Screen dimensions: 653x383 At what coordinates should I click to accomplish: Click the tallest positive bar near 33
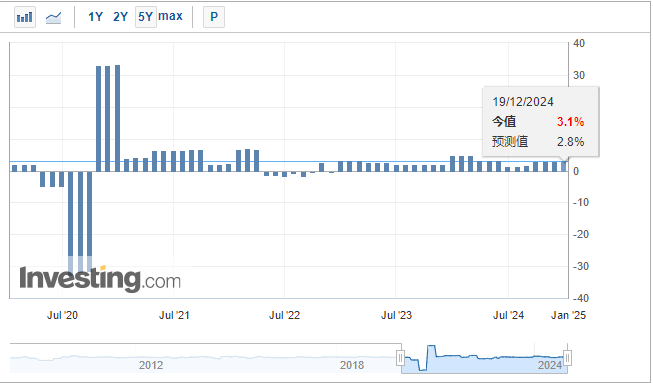coord(117,118)
